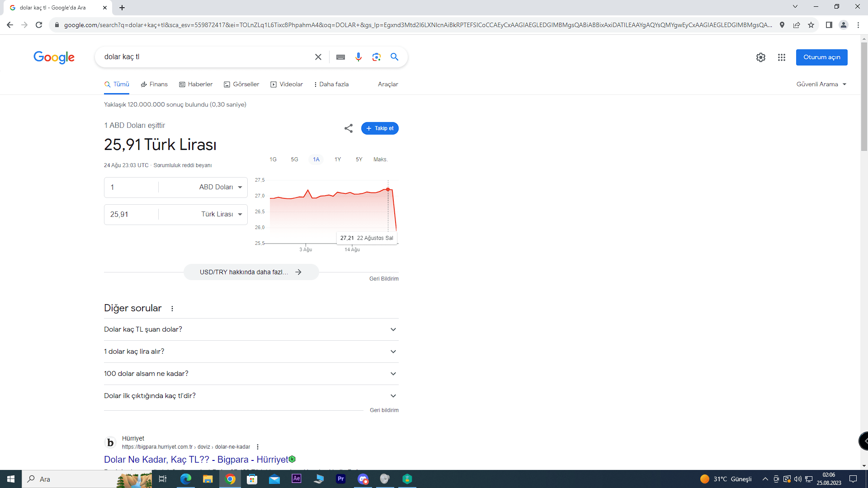Click the bookmark star in address bar
Screen dimensions: 868x488
811,25
